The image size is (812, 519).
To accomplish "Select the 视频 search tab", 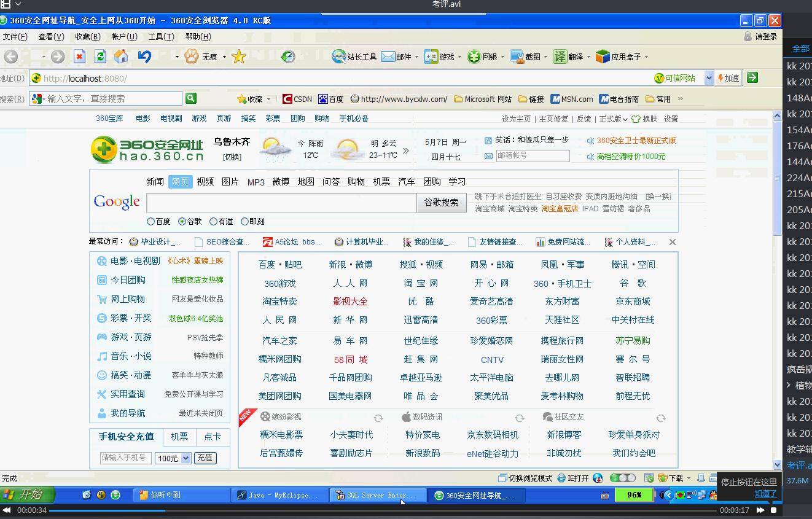I will 205,182.
